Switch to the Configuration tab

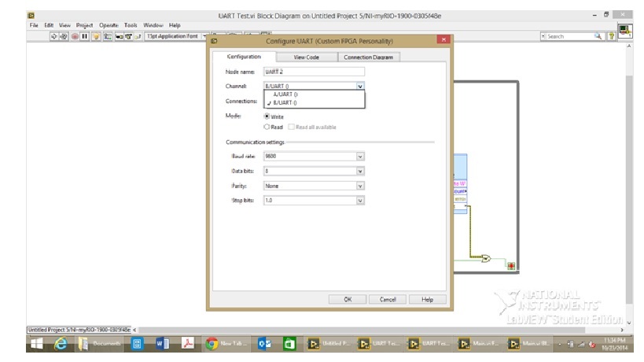[x=244, y=57]
